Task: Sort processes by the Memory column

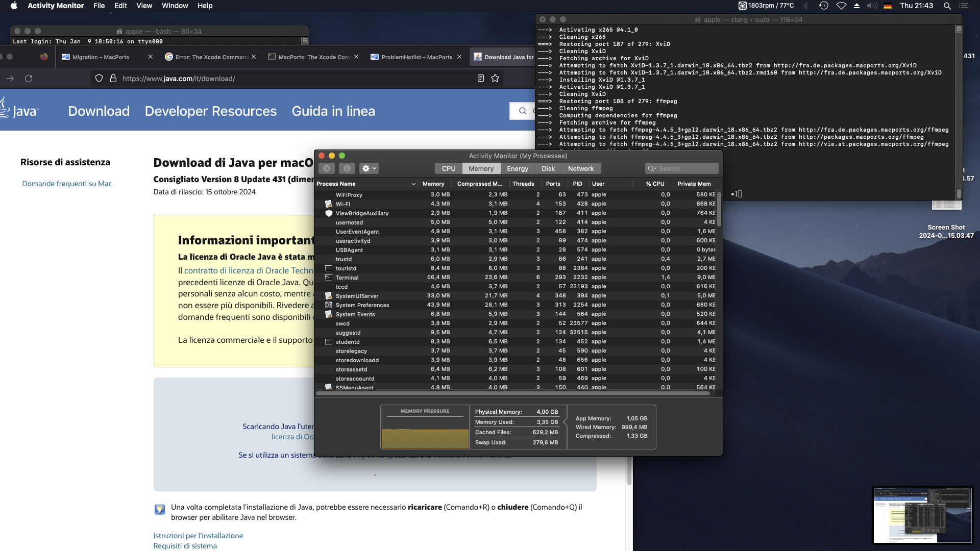Action: 433,184
